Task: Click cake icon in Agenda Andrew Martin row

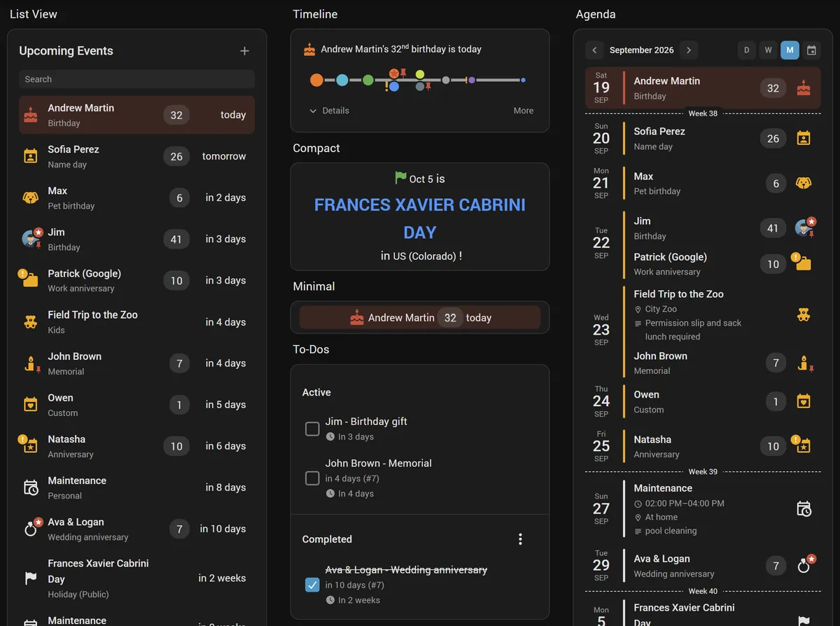Action: (x=804, y=88)
